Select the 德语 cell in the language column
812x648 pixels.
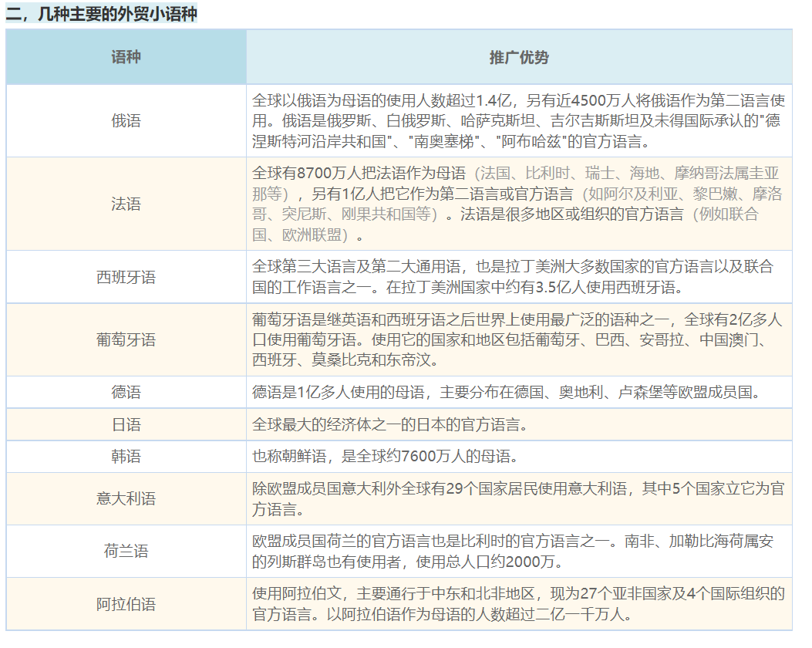point(126,393)
